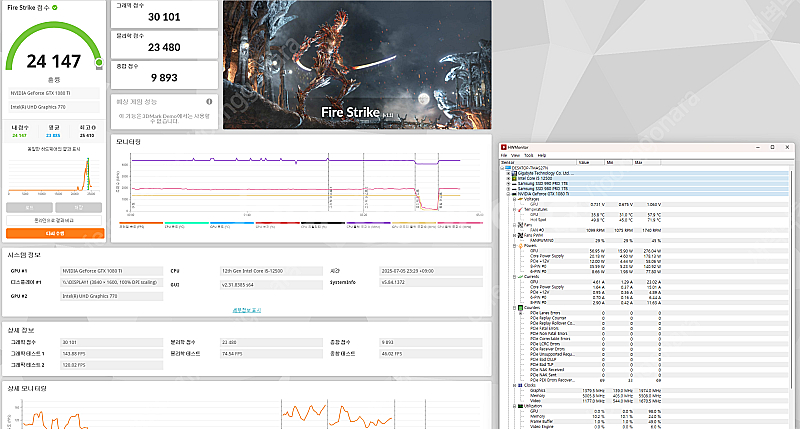Expand the first Samsung SSD 980 PRO node
The image size is (800, 429).
[x=508, y=184]
